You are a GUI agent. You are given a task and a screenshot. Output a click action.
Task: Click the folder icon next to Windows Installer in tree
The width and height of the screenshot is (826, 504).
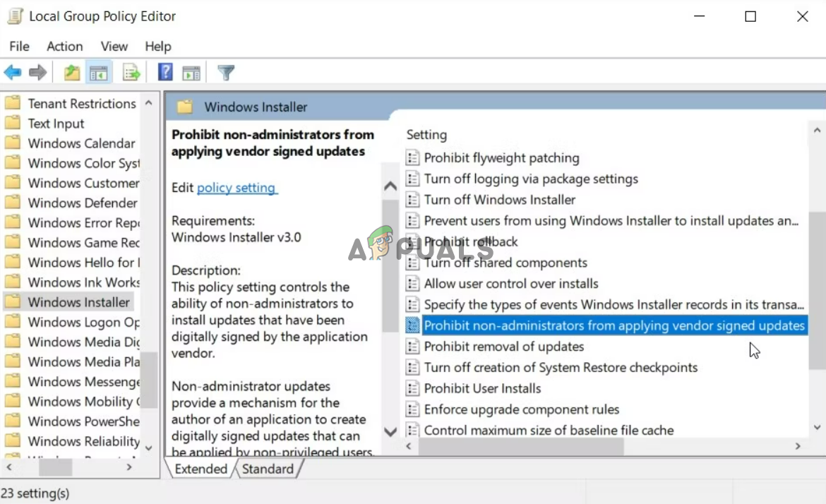(13, 302)
